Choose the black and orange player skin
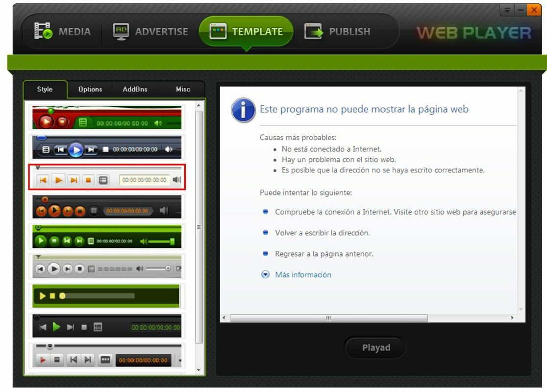Viewport: 547px width, 392px height. (x=107, y=207)
